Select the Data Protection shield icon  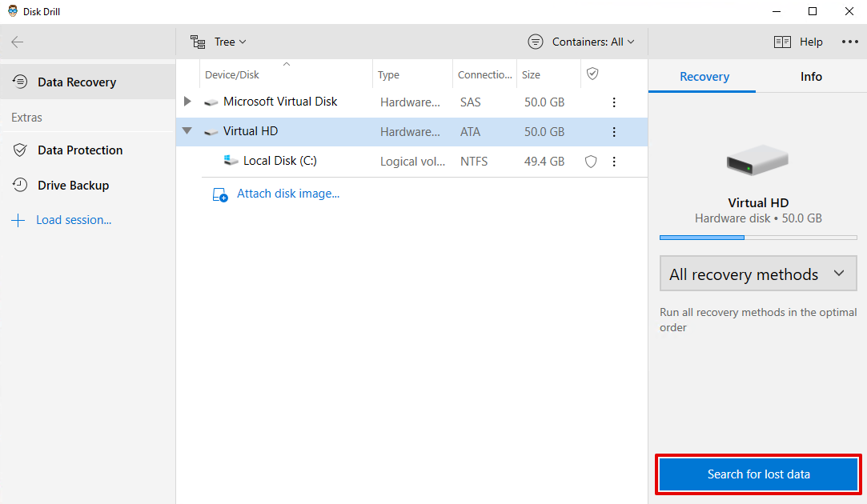click(18, 150)
